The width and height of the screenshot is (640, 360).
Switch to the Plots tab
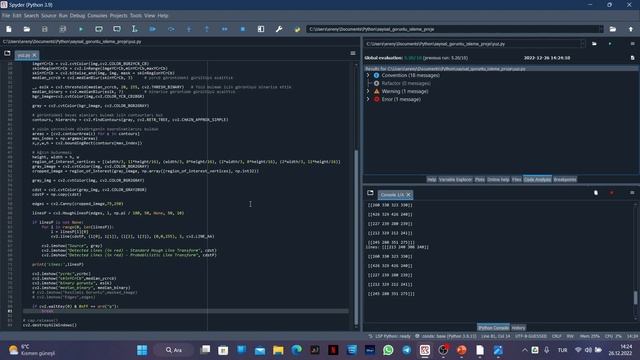tap(480, 180)
